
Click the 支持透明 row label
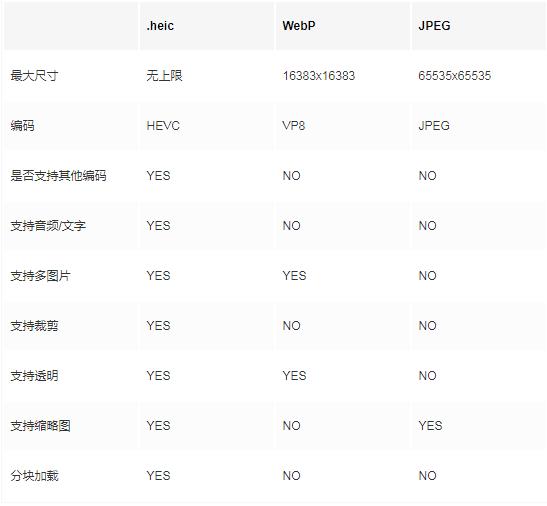34,376
